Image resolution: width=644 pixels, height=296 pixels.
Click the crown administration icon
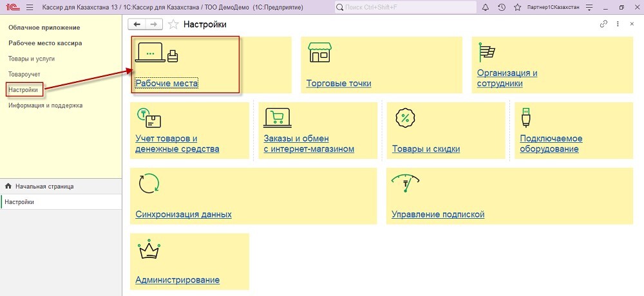149,249
